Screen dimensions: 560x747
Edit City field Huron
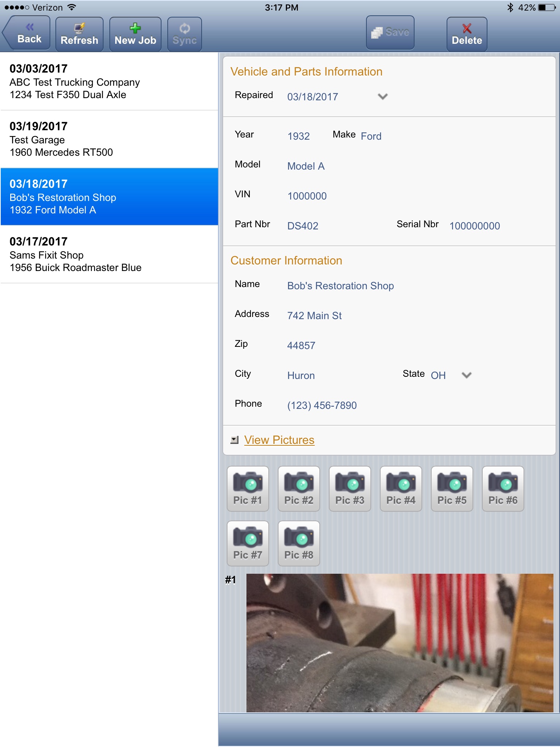click(x=301, y=375)
